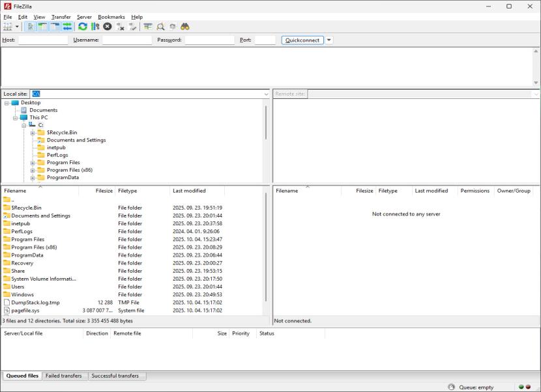Toggle the local directory tree view
The width and height of the screenshot is (541, 392).
[43, 27]
